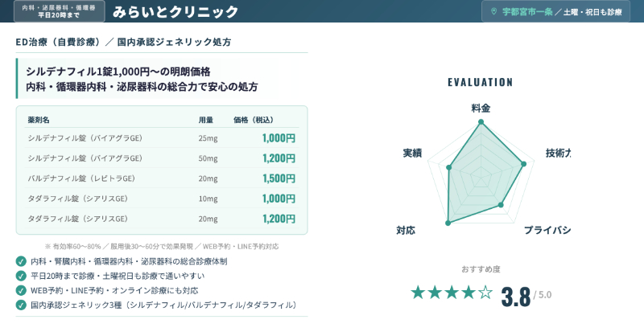Click checkmark icon beside WEB予約・LINE予約 line

[x=21, y=290]
